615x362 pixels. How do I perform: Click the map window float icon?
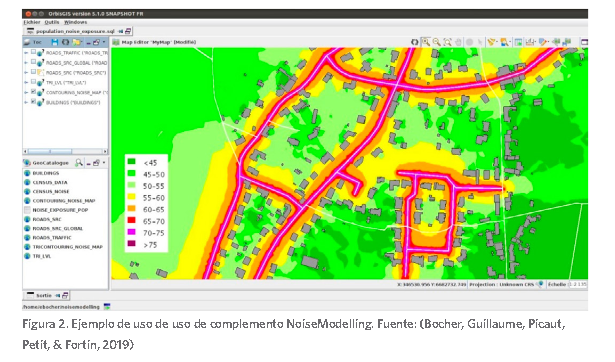(584, 42)
